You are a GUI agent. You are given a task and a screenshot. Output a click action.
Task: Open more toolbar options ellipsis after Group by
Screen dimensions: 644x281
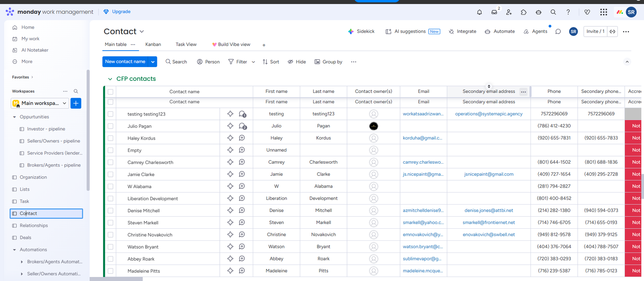click(x=353, y=62)
